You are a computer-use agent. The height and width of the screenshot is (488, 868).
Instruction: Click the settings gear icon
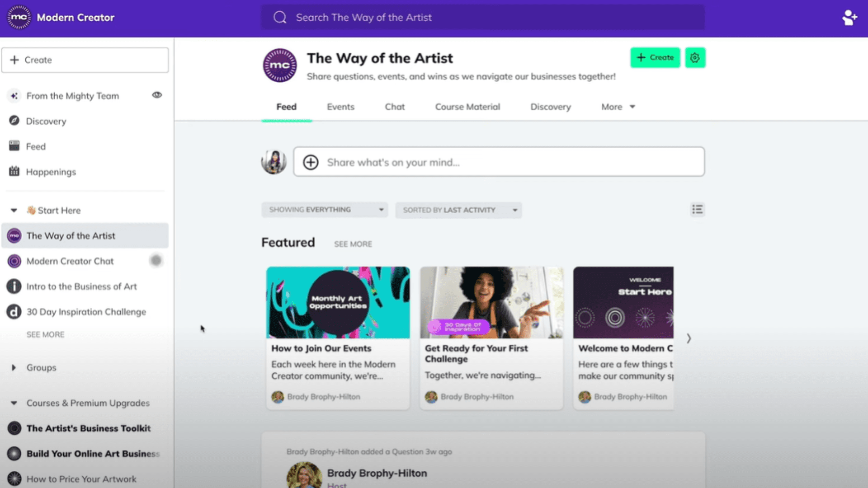click(x=694, y=57)
